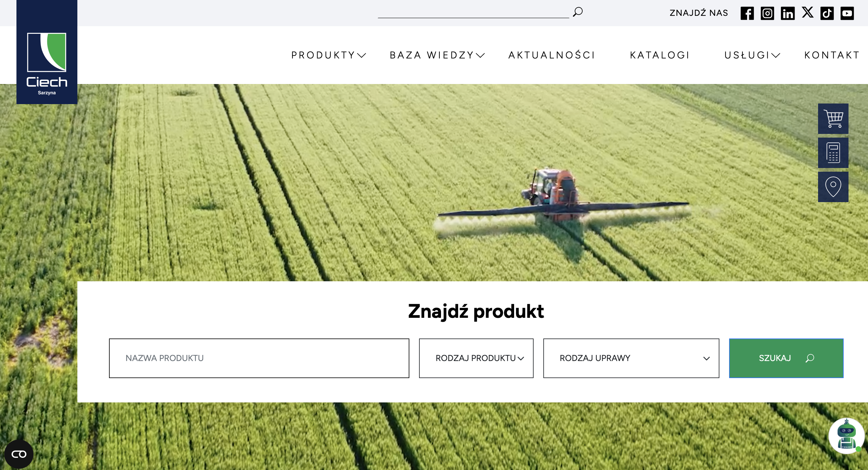Expand the Baza Wiedzy menu
Image resolution: width=868 pixels, height=470 pixels.
point(437,55)
